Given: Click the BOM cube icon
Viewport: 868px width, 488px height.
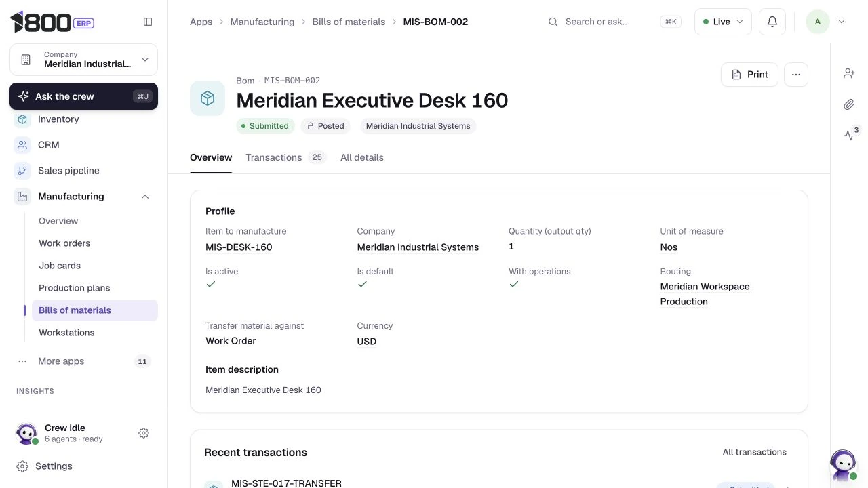Looking at the screenshot, I should 208,98.
